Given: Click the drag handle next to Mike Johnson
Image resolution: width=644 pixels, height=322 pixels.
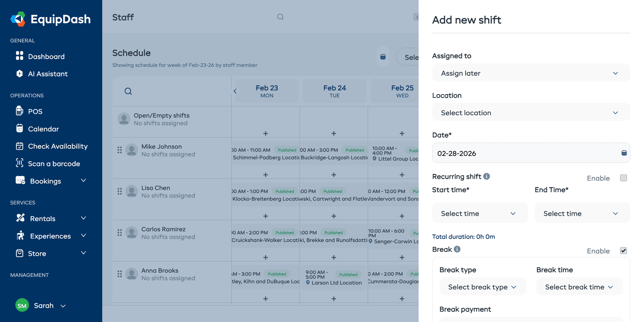Looking at the screenshot, I should (x=120, y=150).
